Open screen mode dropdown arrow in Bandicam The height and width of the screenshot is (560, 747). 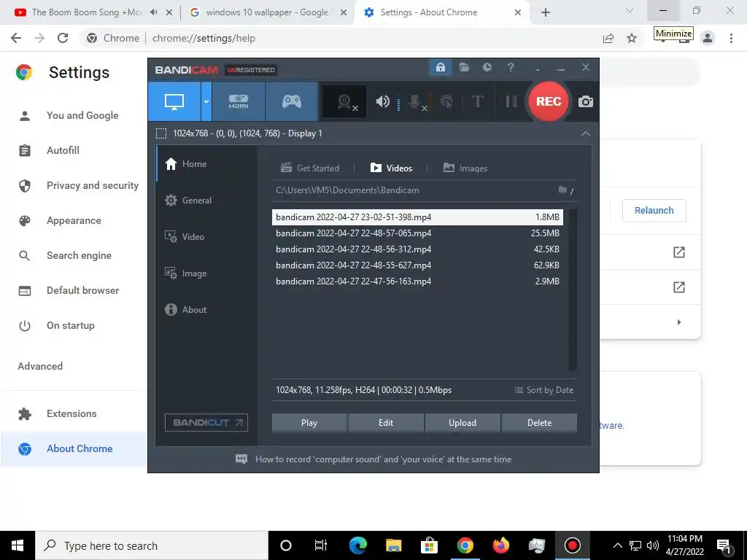point(206,101)
